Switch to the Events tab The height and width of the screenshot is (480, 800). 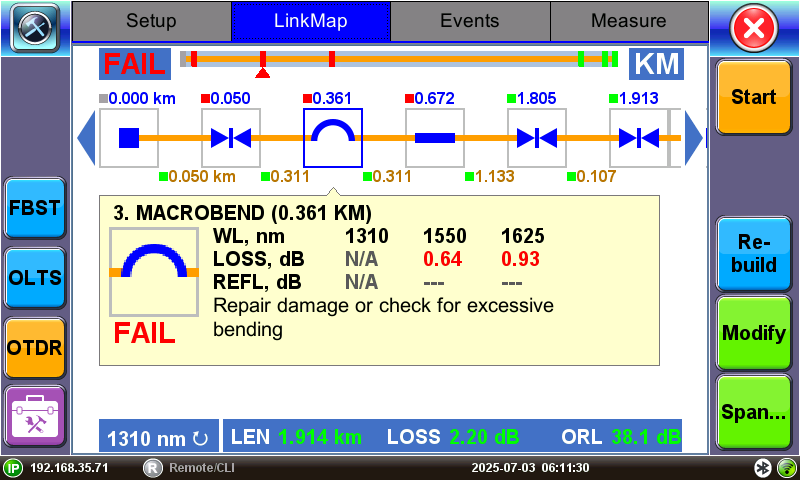[469, 21]
